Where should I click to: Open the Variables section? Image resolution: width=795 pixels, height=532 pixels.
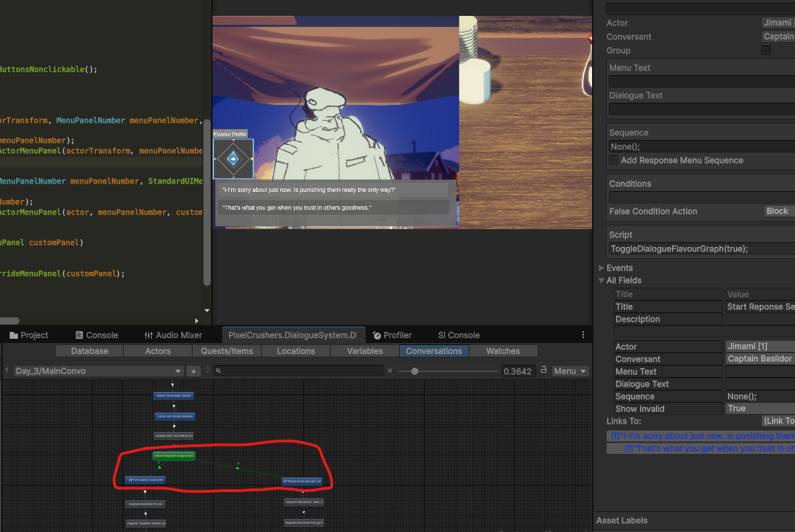pyautogui.click(x=364, y=351)
